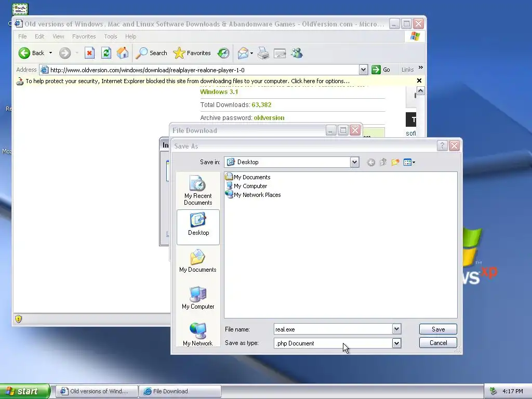Click the 4:17 PM clock
Screen dimensions: 532x399
tap(513, 391)
